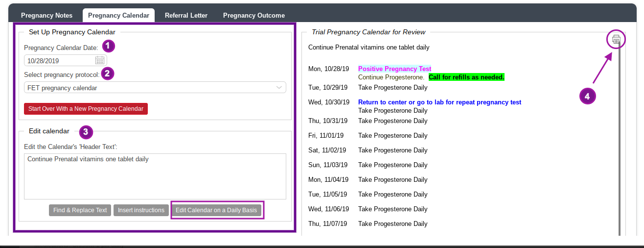
Task: Switch to the Pregnancy Notes tab
Action: coord(46,15)
